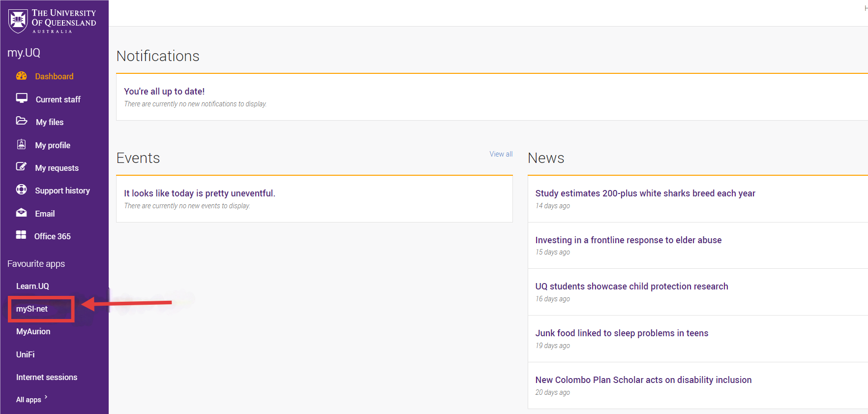Open child protection research news article
The height and width of the screenshot is (414, 868).
tap(631, 287)
